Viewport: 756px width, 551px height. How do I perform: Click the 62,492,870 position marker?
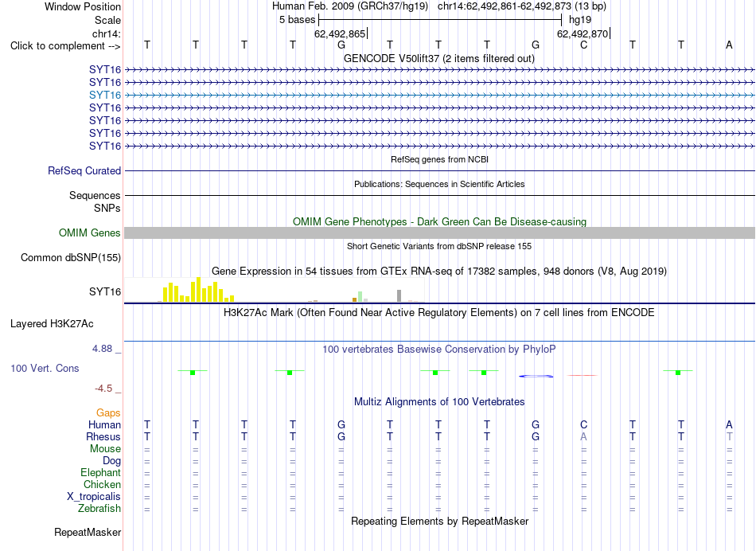583,33
